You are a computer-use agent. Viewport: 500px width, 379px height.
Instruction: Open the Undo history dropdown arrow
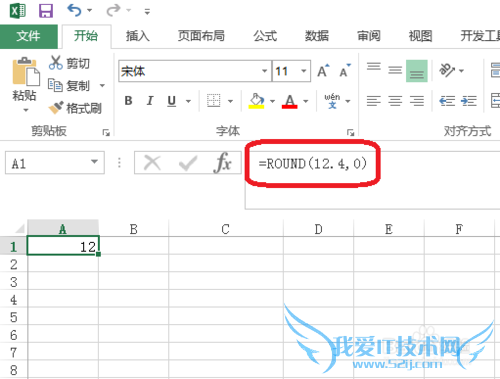(x=90, y=11)
